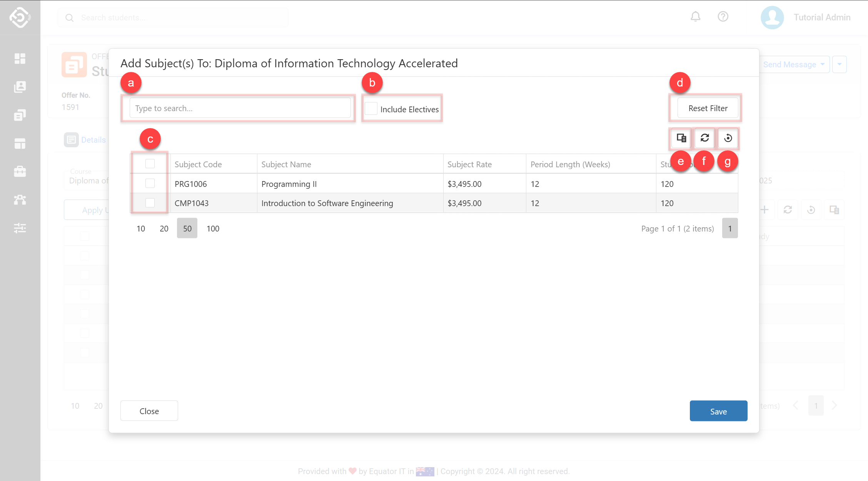Viewport: 868px width, 481px height.
Task: Enable the Include Electives checkbox
Action: click(x=371, y=109)
